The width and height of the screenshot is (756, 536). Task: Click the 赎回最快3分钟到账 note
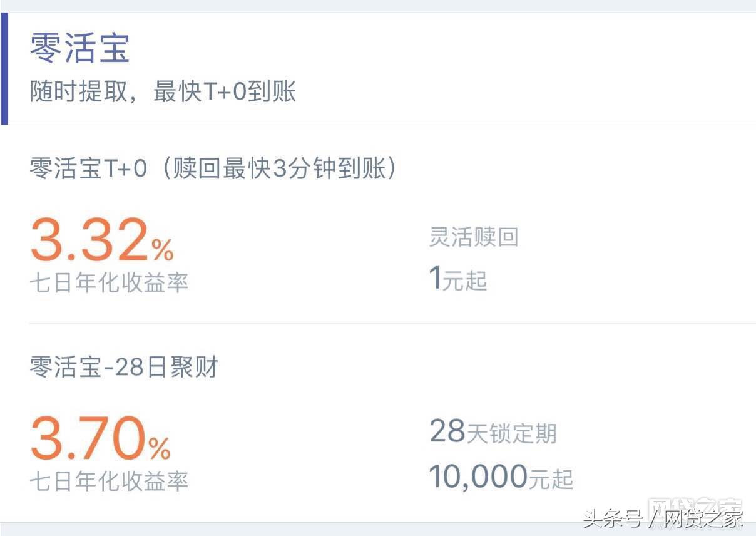[282, 168]
